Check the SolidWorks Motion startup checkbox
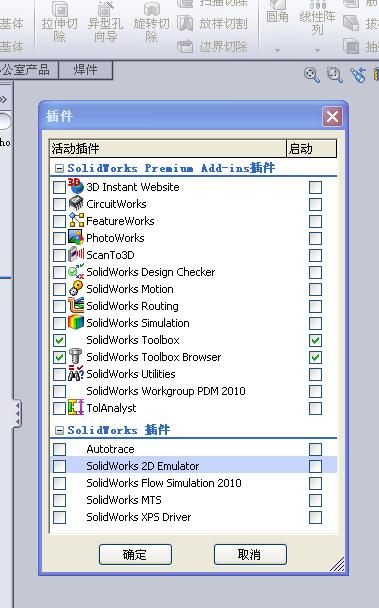 tap(315, 289)
